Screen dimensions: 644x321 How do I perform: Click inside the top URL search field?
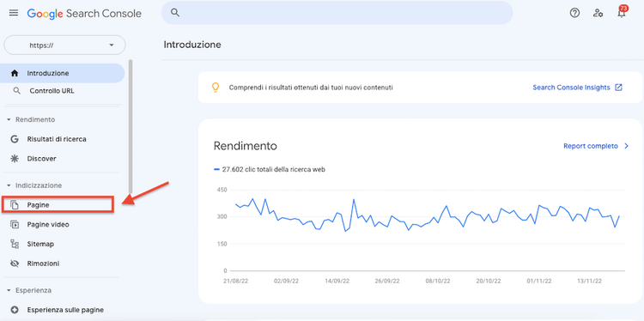337,13
